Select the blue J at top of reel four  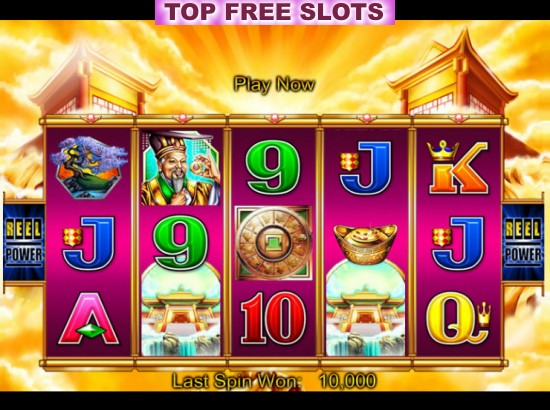point(365,168)
